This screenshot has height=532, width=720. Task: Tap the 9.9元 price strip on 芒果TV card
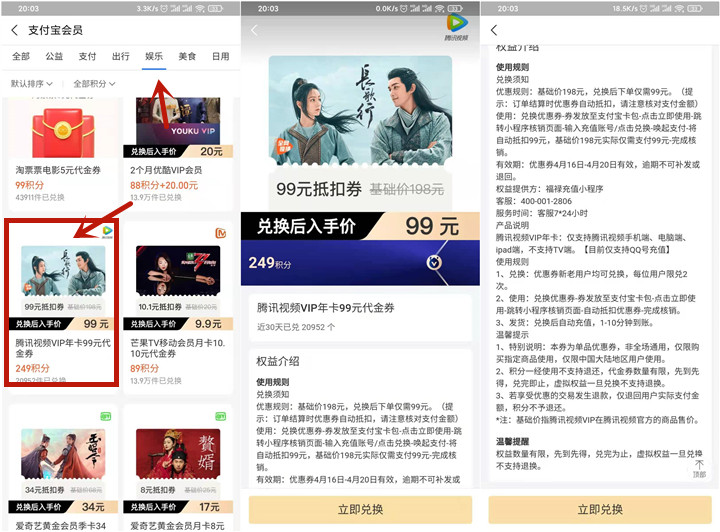click(178, 324)
